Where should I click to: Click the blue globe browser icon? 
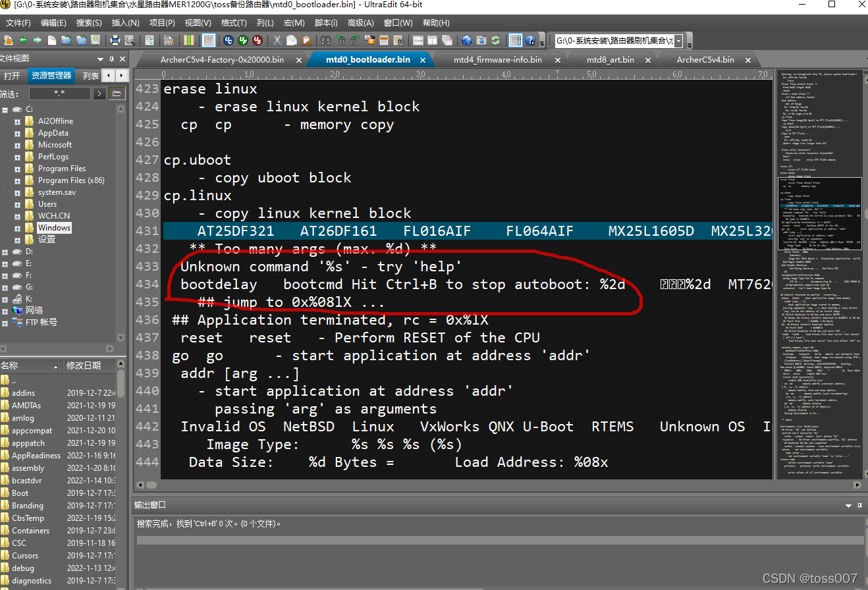click(467, 40)
